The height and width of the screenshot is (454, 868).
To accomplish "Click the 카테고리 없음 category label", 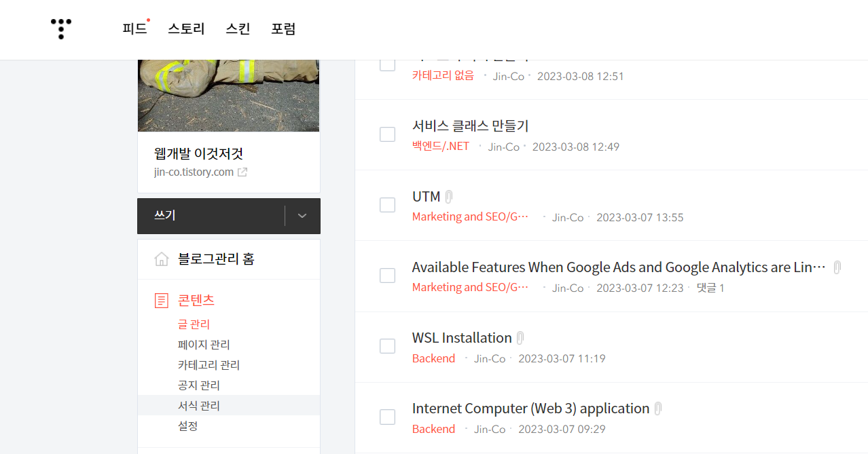I will [x=443, y=75].
